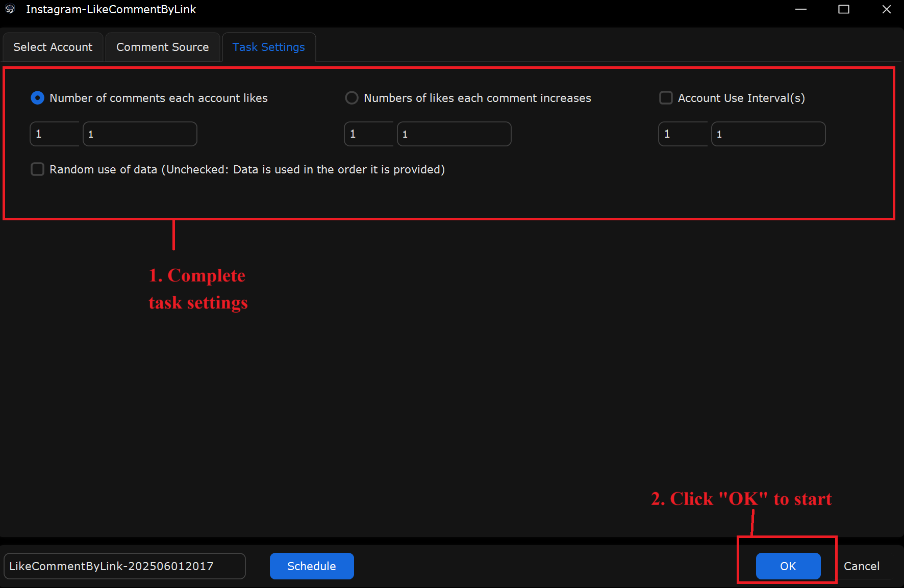
Task: Click minimum field under likes each comment increases
Action: coord(369,134)
